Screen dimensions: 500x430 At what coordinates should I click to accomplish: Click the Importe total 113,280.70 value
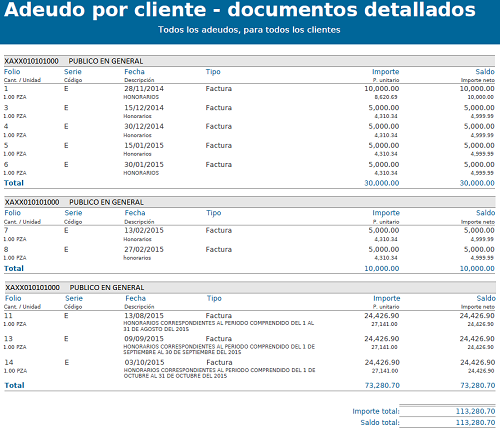point(475,411)
